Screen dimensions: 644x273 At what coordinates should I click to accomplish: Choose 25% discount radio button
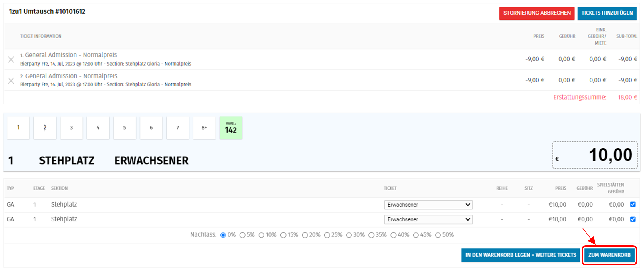pos(327,235)
